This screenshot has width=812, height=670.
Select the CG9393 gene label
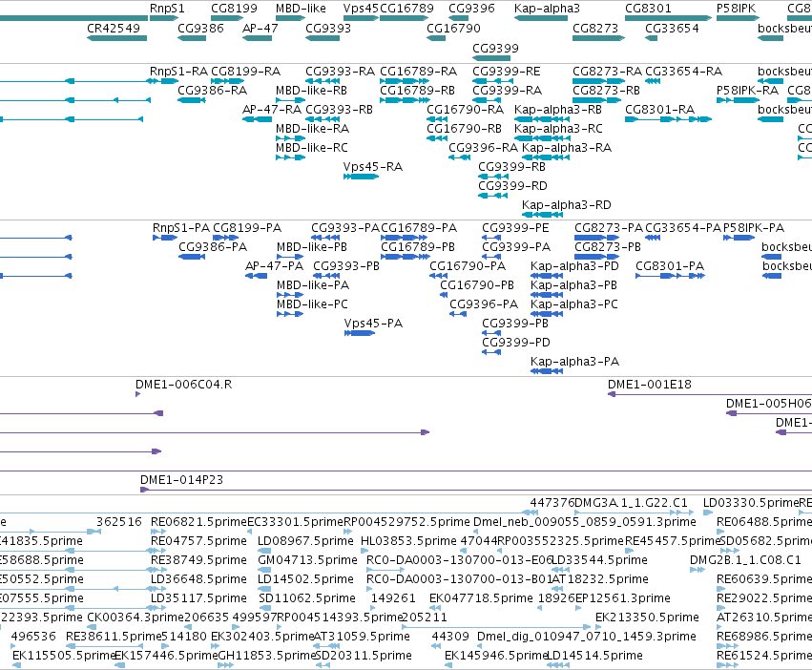point(328,28)
